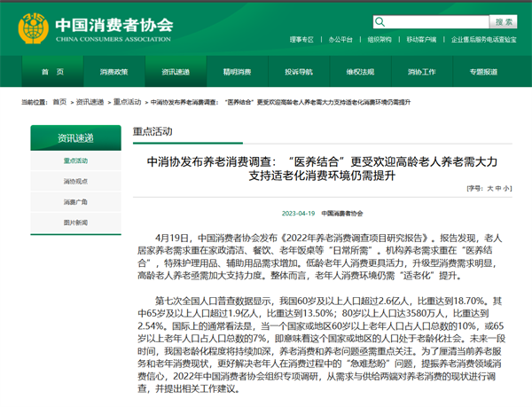Image resolution: width=532 pixels, height=407 pixels.
Task: Open 维权法规 navigation menu item
Action: tap(360, 72)
